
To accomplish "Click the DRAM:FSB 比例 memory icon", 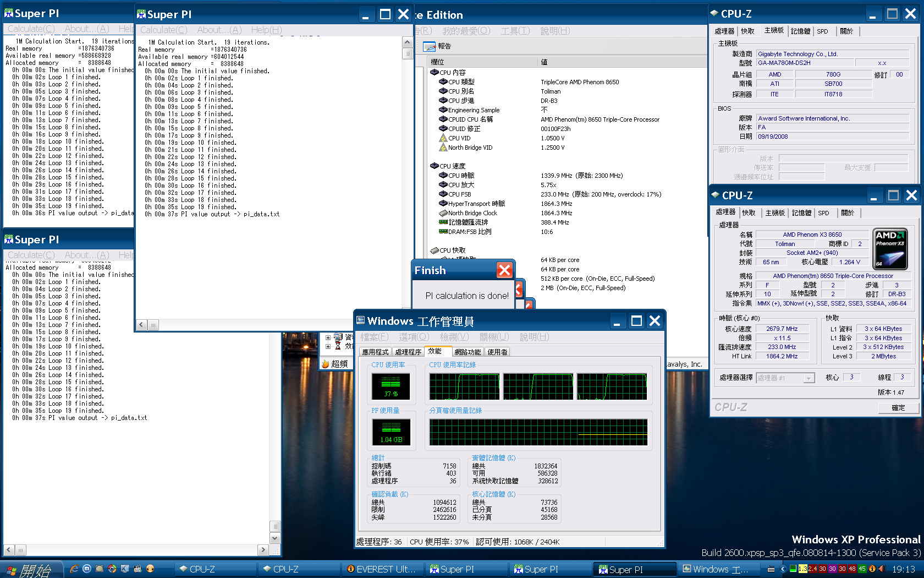I will click(x=443, y=232).
